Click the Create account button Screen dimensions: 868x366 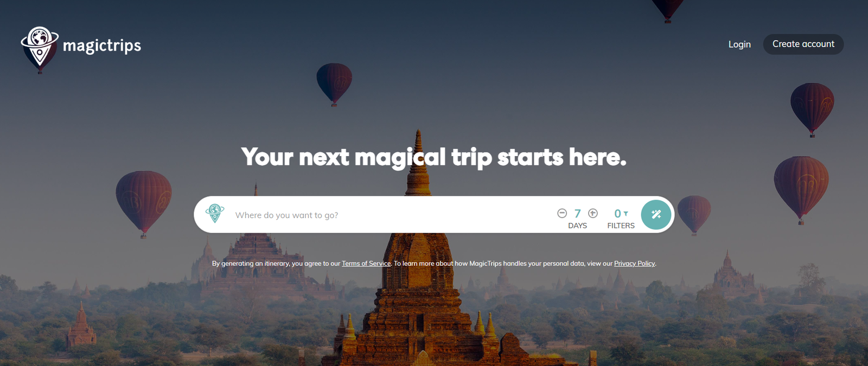(803, 44)
